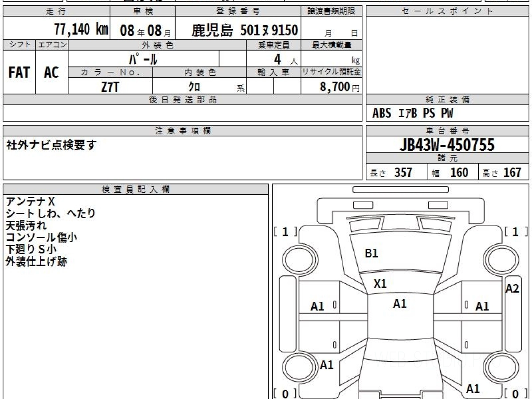532x399 pixels.
Task: Click the 譲渡書類期限 header
Action: (x=332, y=12)
